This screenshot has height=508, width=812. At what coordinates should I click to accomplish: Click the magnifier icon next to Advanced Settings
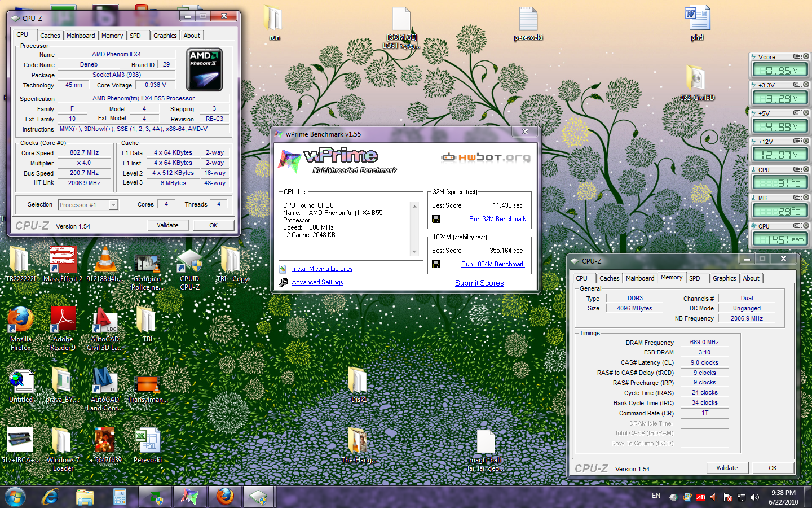click(x=283, y=282)
